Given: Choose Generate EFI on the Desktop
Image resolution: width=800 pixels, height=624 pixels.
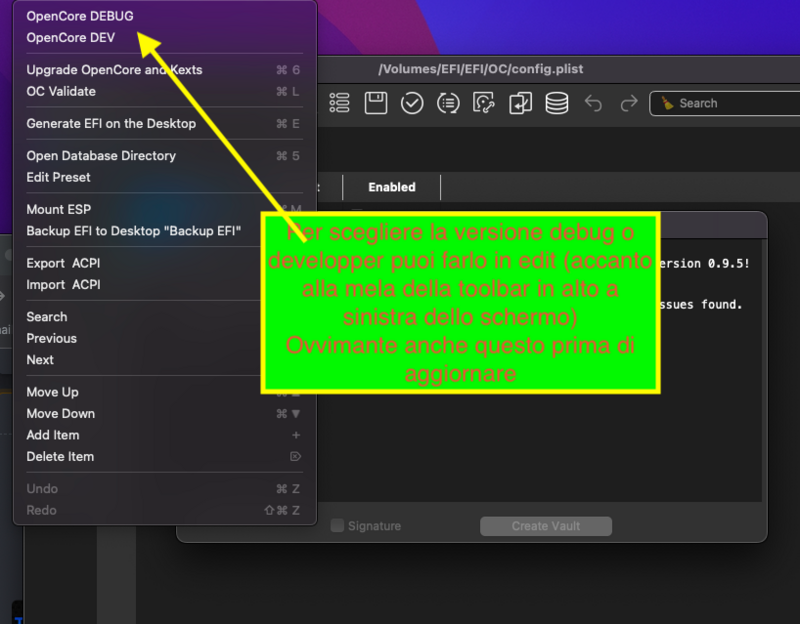Looking at the screenshot, I should tap(111, 123).
